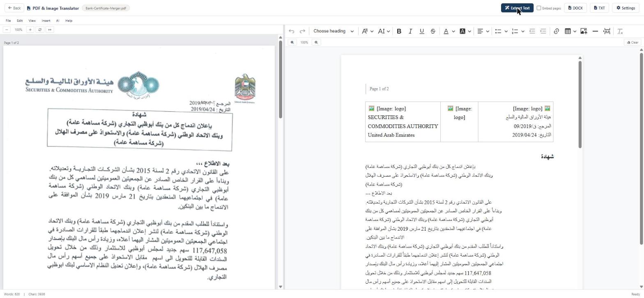Underline the selected text

(x=421, y=31)
